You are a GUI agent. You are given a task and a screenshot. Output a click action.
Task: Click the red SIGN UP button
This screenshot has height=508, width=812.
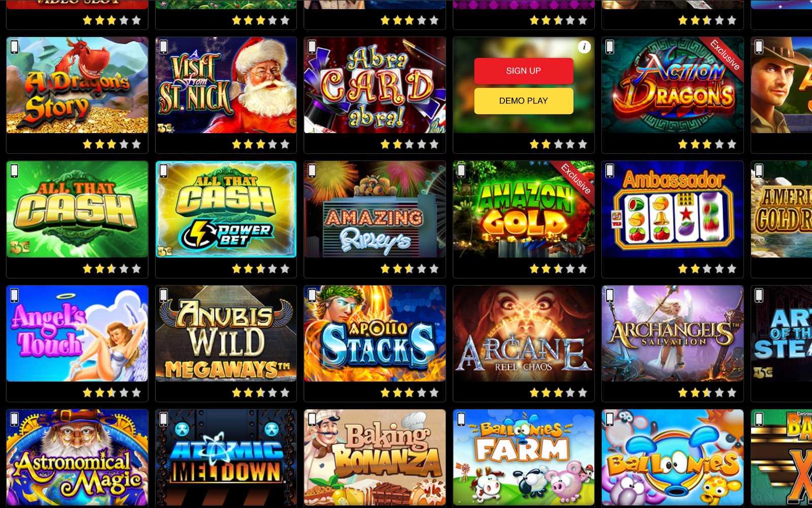524,71
